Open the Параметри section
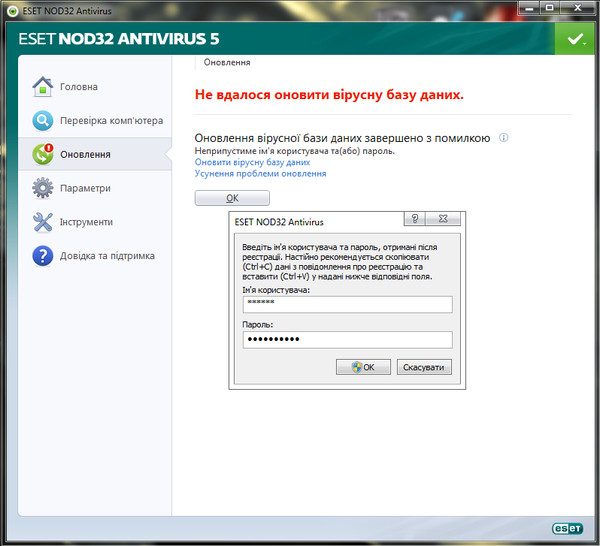 coord(85,188)
